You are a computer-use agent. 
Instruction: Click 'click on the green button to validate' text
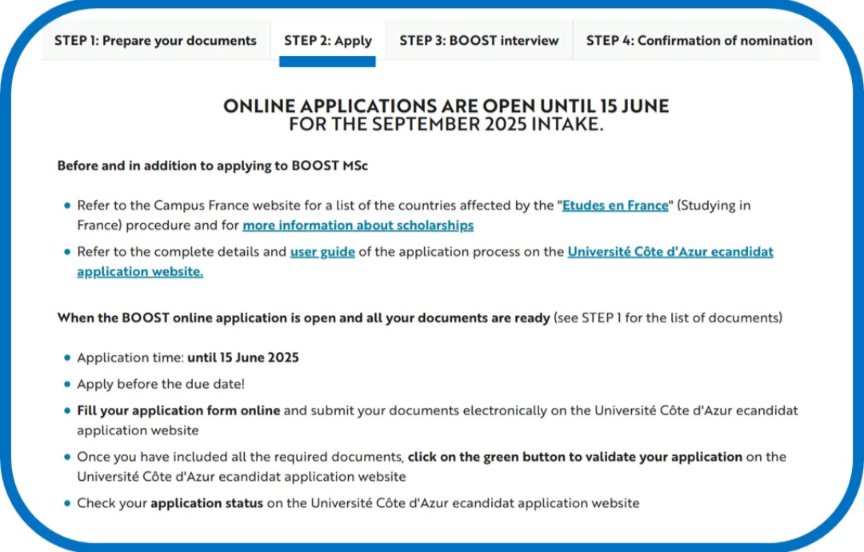(x=522, y=457)
